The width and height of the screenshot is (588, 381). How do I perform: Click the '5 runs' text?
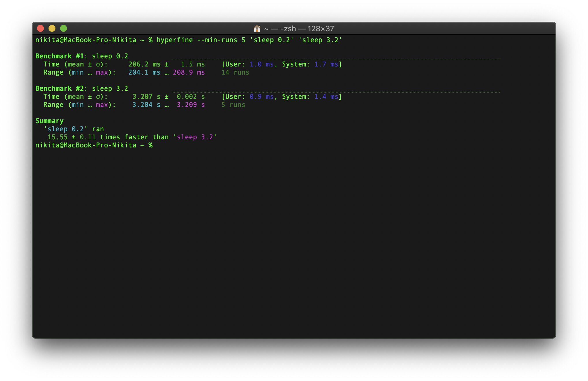(233, 105)
